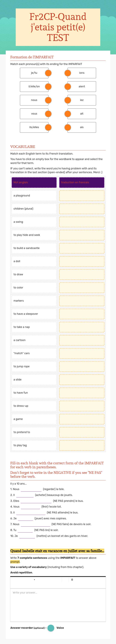The width and height of the screenshot is (116, 644).
Task: Select the orange connector beside "vous"
Action: (x=48, y=114)
